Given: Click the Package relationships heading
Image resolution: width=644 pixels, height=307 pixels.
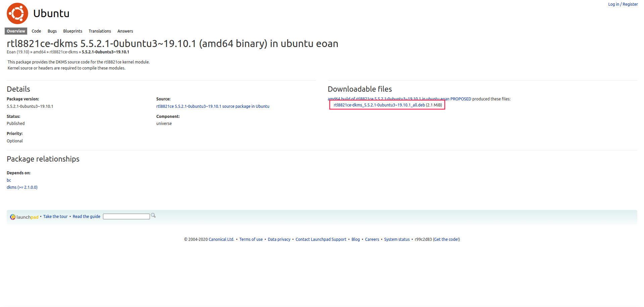Looking at the screenshot, I should [x=43, y=159].
